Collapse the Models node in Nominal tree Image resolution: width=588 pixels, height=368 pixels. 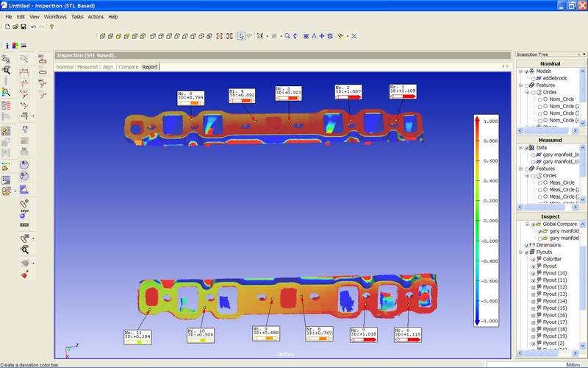[x=521, y=71]
